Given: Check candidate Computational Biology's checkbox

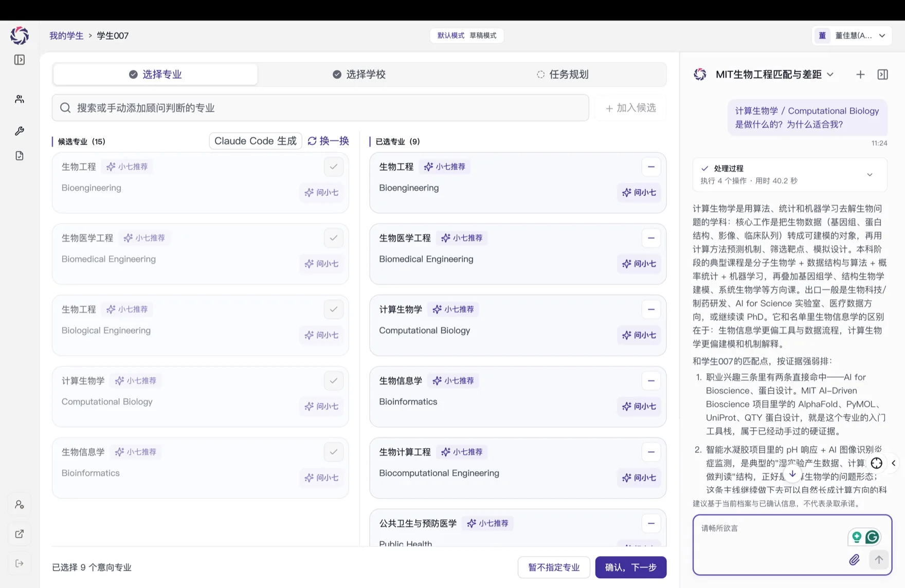Looking at the screenshot, I should coord(334,381).
